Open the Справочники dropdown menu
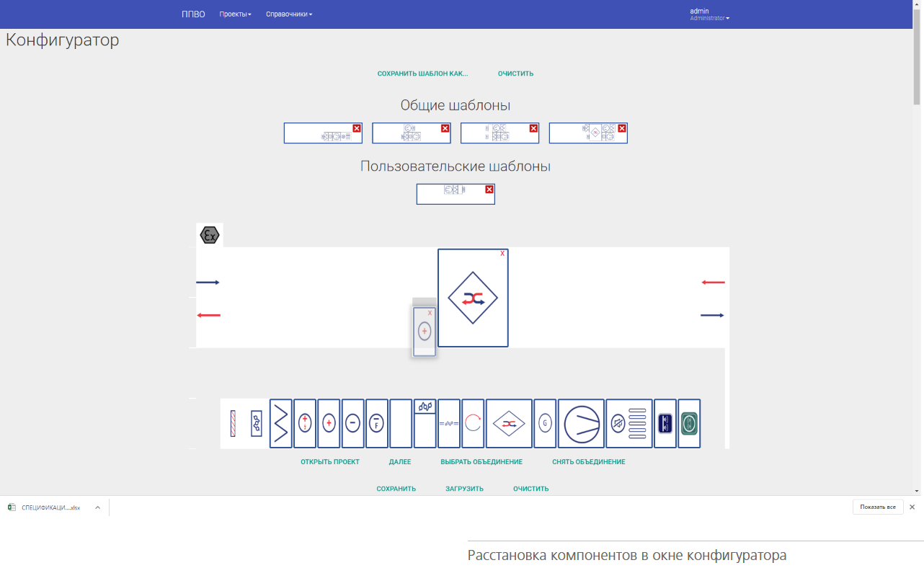Image resolution: width=924 pixels, height=586 pixels. pyautogui.click(x=289, y=14)
